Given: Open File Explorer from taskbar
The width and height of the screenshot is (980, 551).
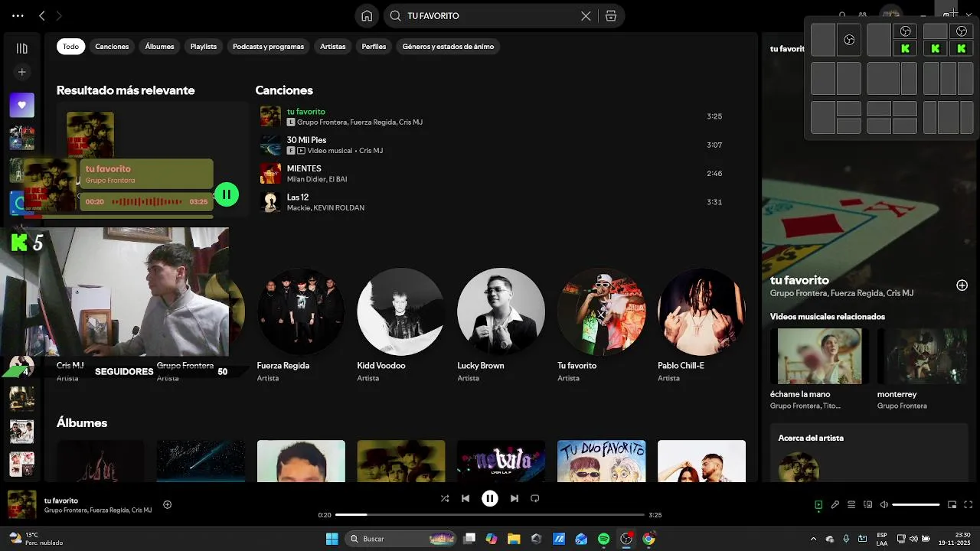Looking at the screenshot, I should [514, 539].
